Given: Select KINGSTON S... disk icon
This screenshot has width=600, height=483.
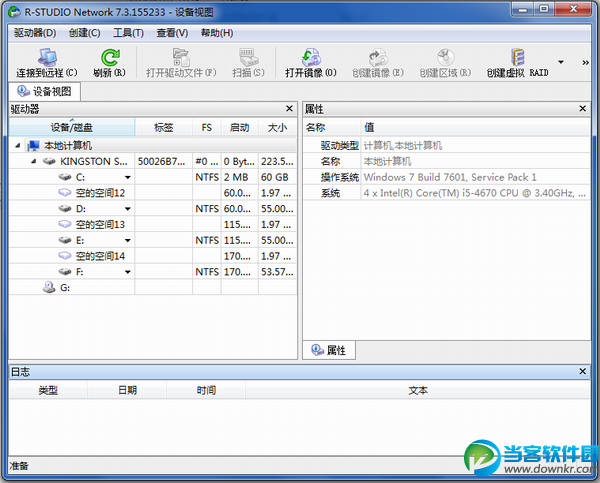Looking at the screenshot, I should pos(49,161).
